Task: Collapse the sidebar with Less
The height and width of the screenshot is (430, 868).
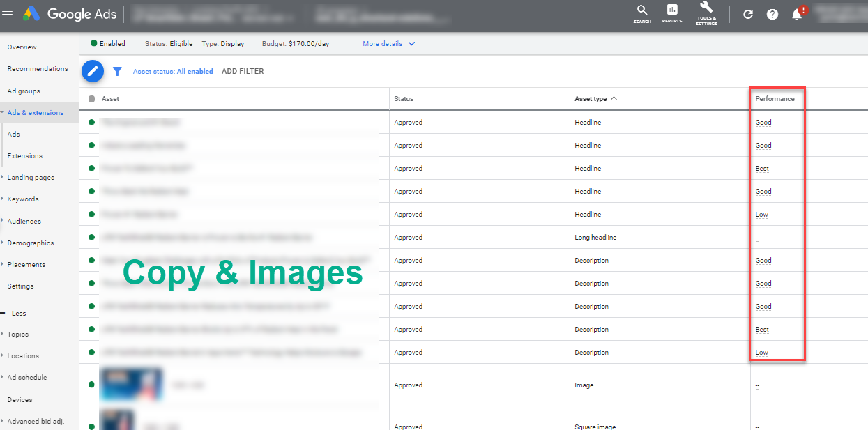Action: click(x=19, y=314)
